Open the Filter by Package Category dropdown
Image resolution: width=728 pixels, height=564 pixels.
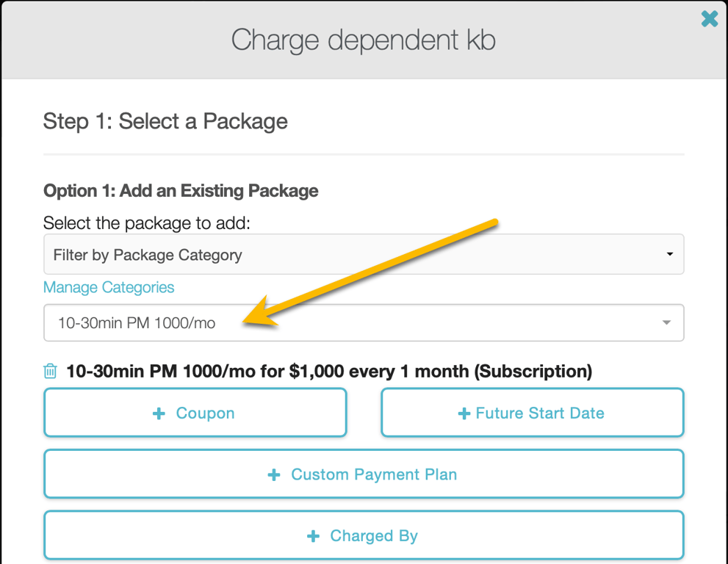[x=364, y=253]
